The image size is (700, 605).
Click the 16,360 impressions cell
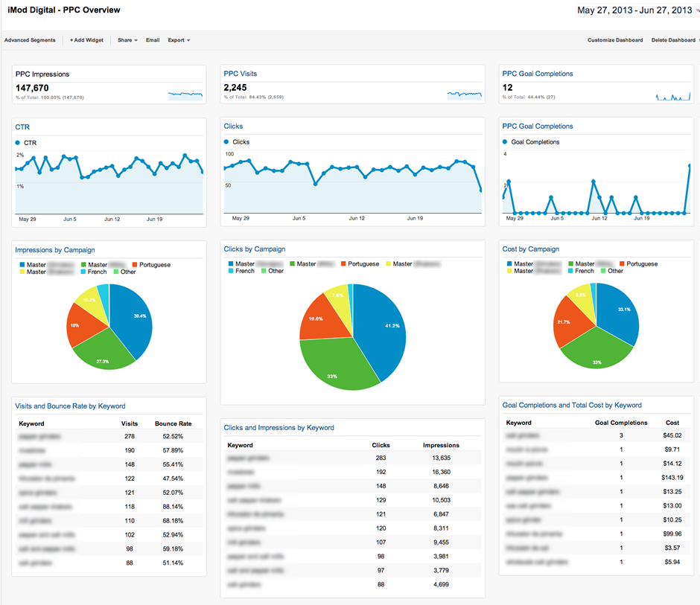tap(441, 472)
